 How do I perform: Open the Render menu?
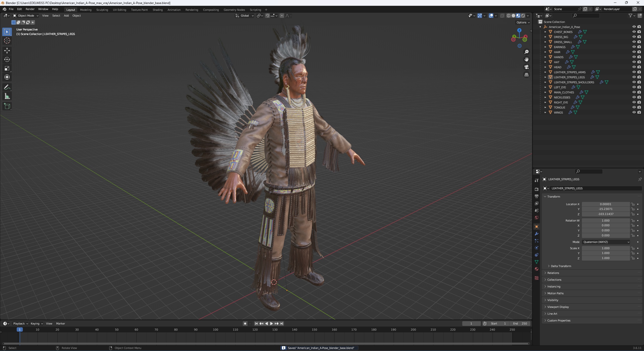(30, 9)
